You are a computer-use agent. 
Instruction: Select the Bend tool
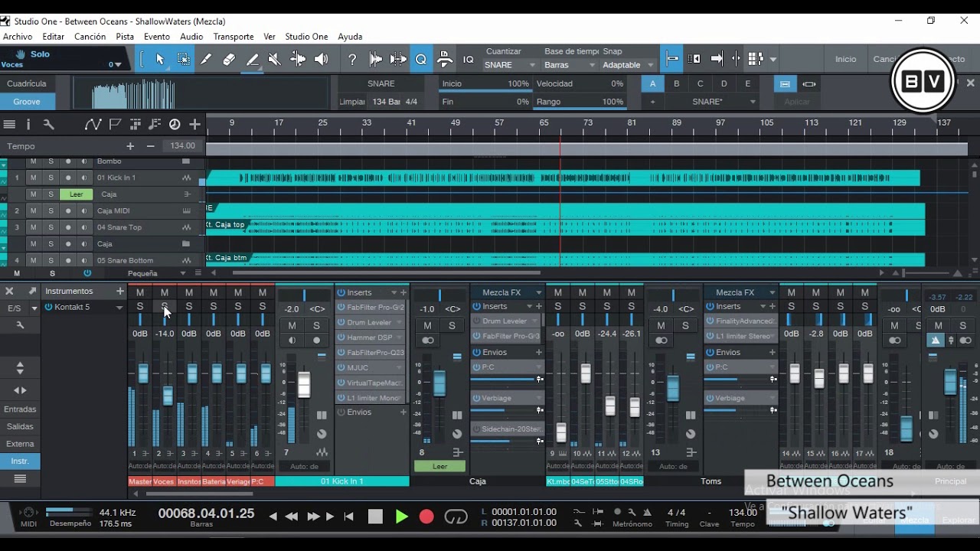298,59
